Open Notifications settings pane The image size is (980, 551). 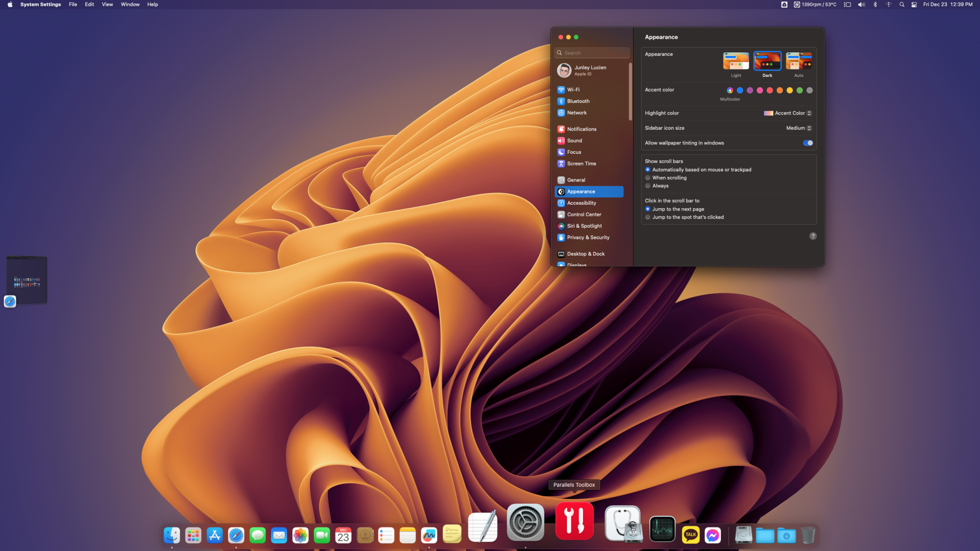coord(581,129)
